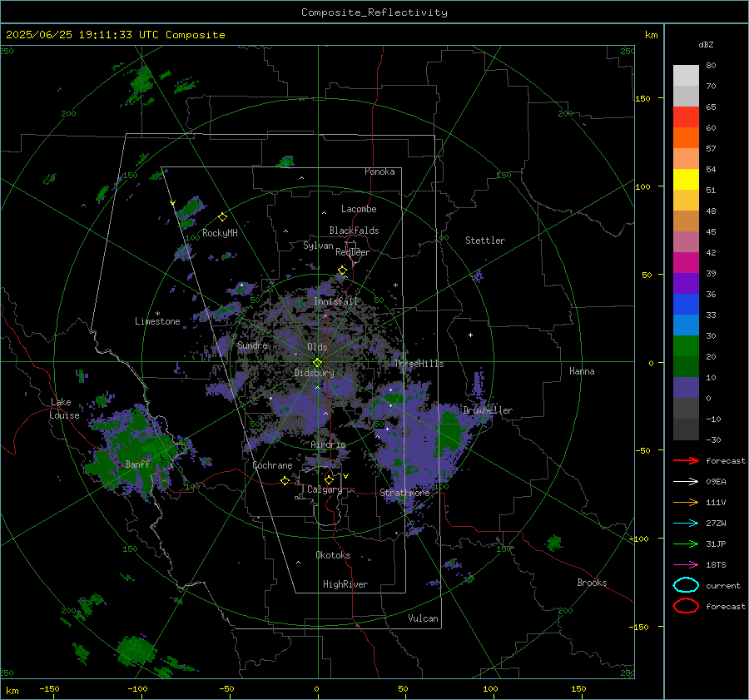Select the bright green color block near 20
Image resolution: width=749 pixels, height=700 pixels.
(x=686, y=345)
